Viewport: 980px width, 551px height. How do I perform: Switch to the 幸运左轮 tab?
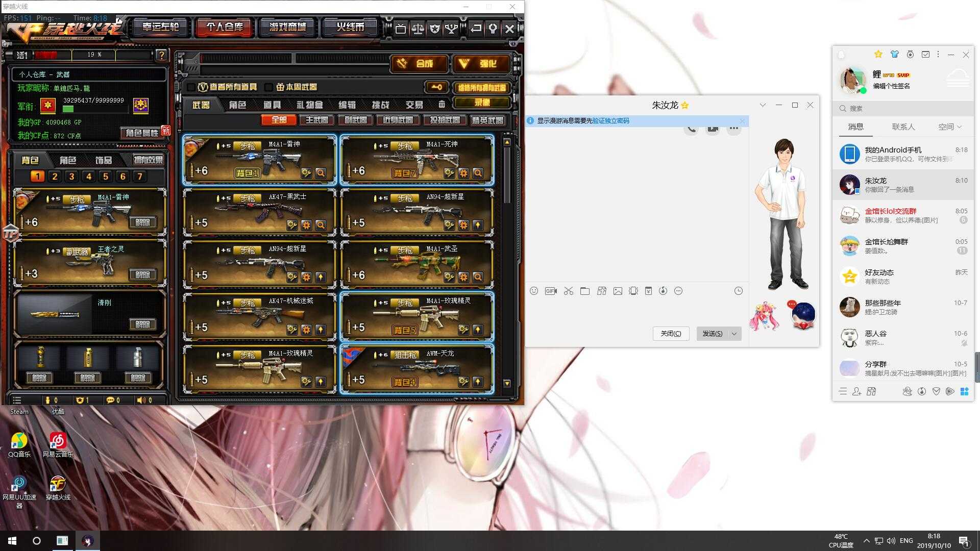pos(161,27)
